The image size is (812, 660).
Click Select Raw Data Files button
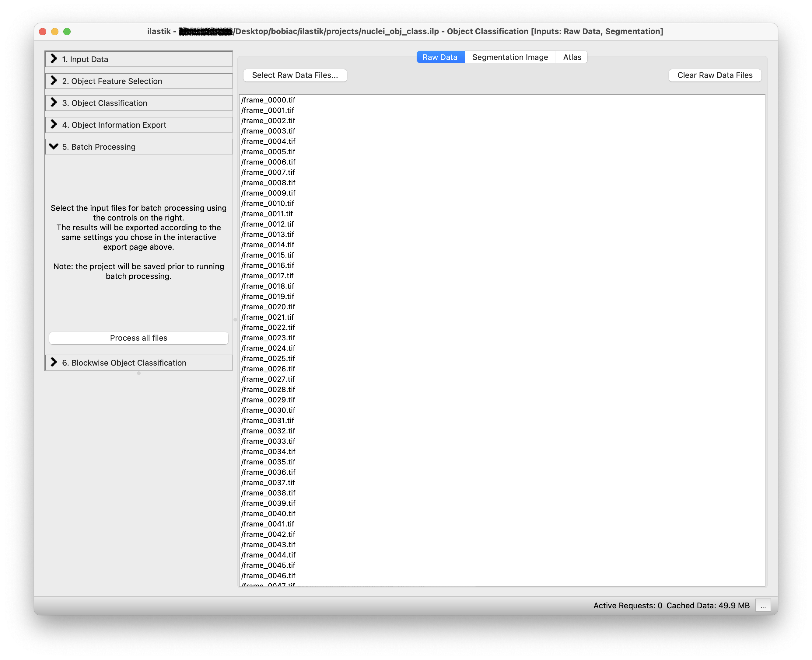[x=295, y=75]
